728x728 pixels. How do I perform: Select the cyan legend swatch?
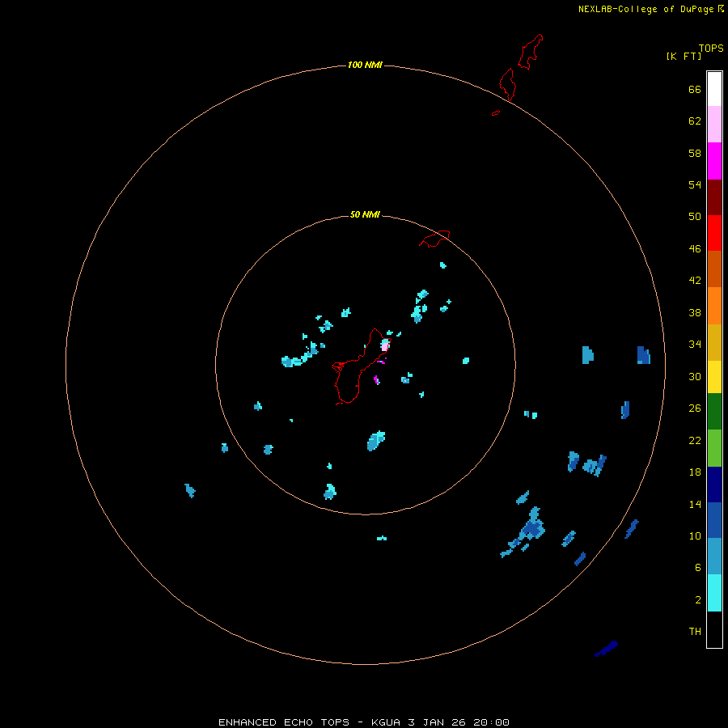tap(714, 593)
